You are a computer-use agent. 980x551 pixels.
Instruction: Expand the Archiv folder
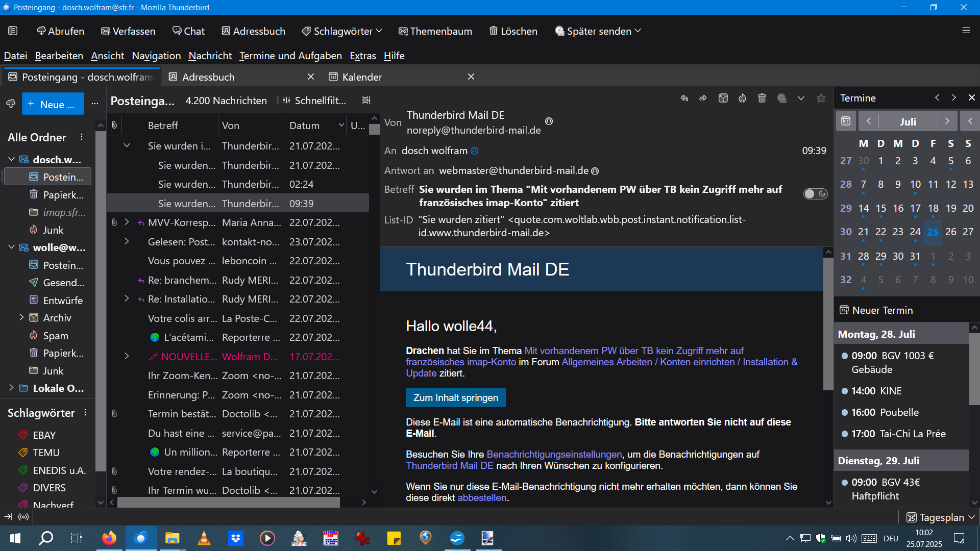pyautogui.click(x=21, y=317)
